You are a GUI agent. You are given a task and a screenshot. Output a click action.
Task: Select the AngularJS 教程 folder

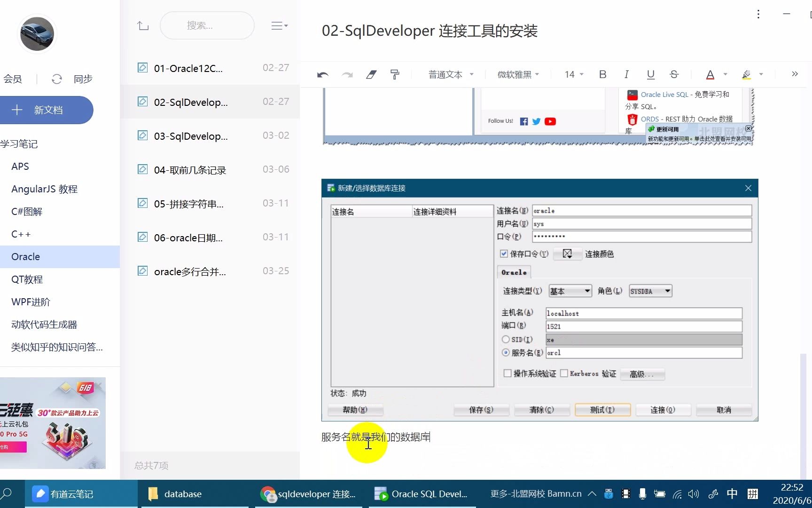pos(60,189)
